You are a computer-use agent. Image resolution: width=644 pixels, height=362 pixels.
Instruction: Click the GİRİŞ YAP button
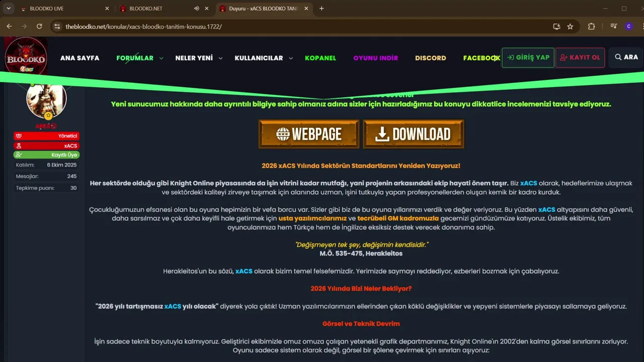point(528,57)
